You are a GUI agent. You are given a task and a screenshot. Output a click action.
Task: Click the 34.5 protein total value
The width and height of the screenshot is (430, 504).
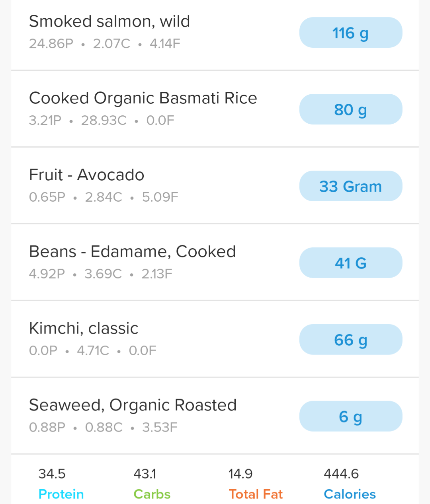pos(52,474)
